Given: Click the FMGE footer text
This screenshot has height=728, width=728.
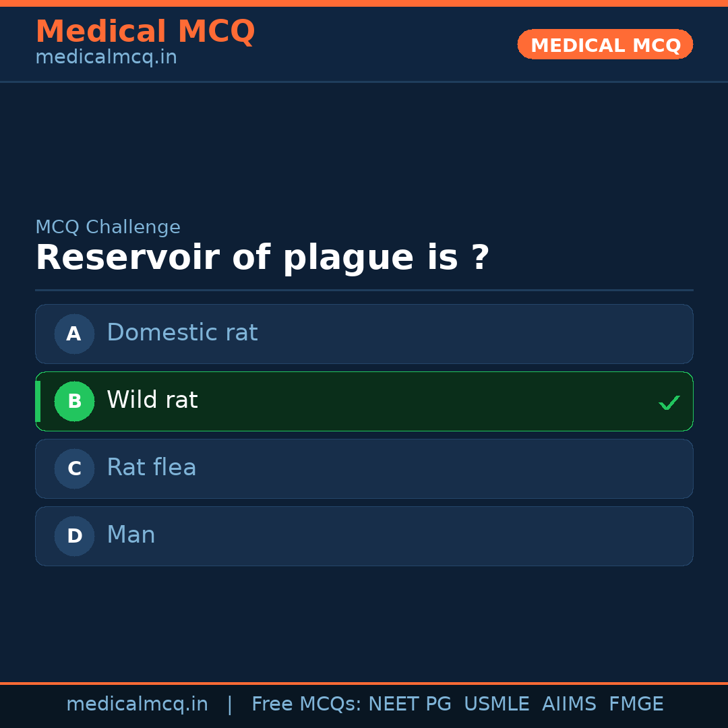Looking at the screenshot, I should [x=636, y=704].
